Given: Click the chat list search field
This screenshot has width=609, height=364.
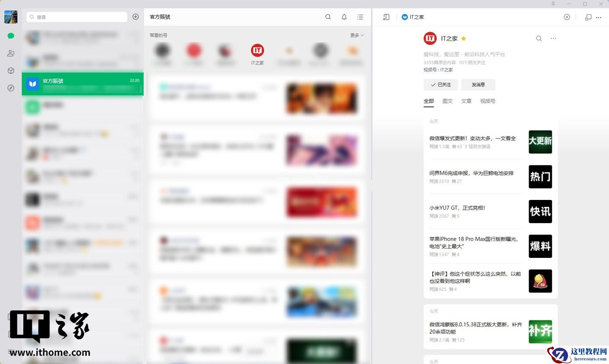Looking at the screenshot, I should [x=77, y=17].
